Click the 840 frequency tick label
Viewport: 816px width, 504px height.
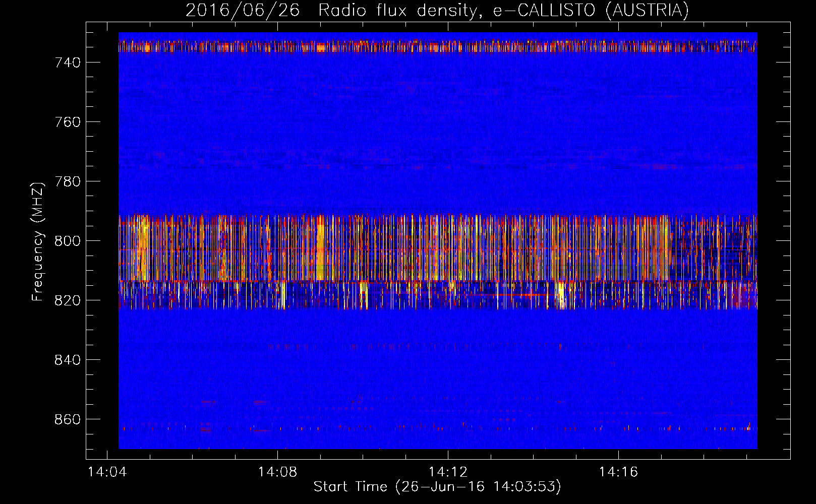tap(68, 360)
